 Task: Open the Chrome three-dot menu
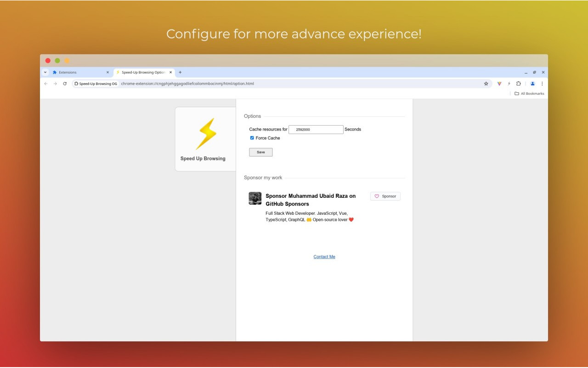click(x=542, y=84)
